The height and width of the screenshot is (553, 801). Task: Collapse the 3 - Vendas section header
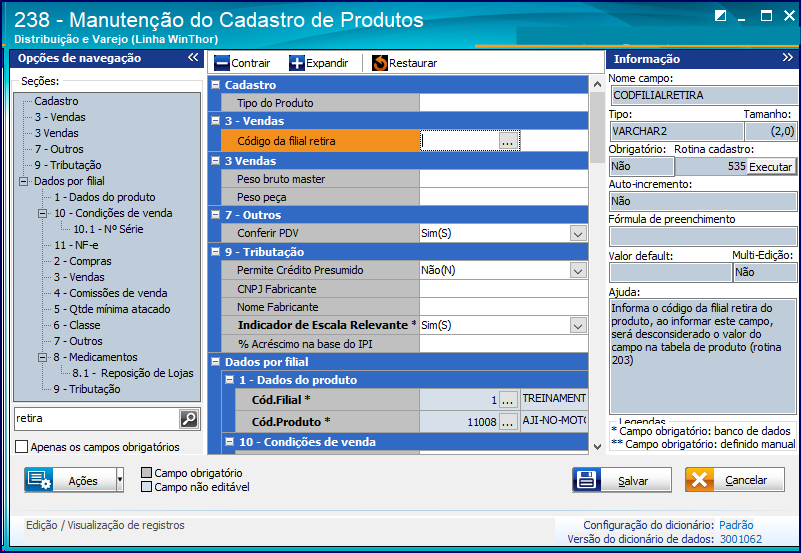[x=216, y=121]
